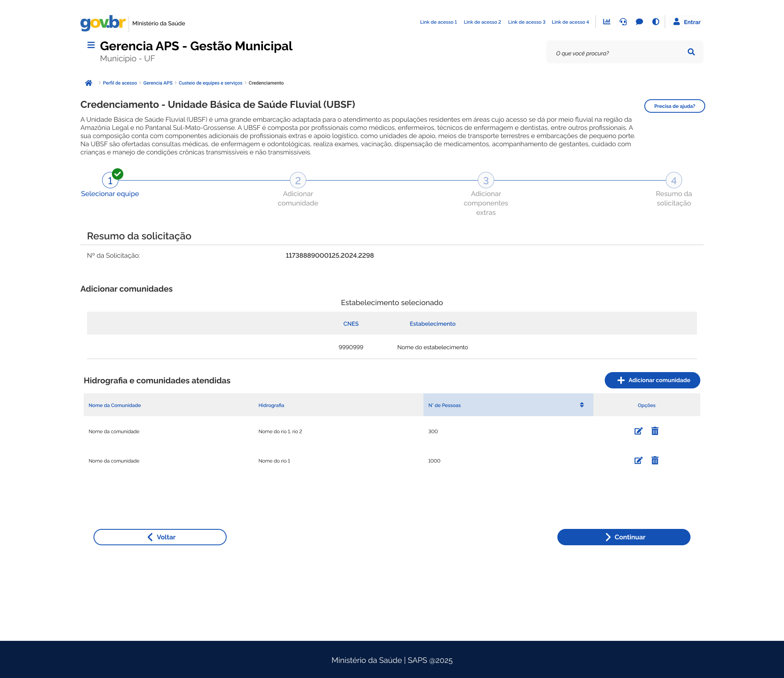Open the hamburger menu icon
The width and height of the screenshot is (784, 678).
91,45
